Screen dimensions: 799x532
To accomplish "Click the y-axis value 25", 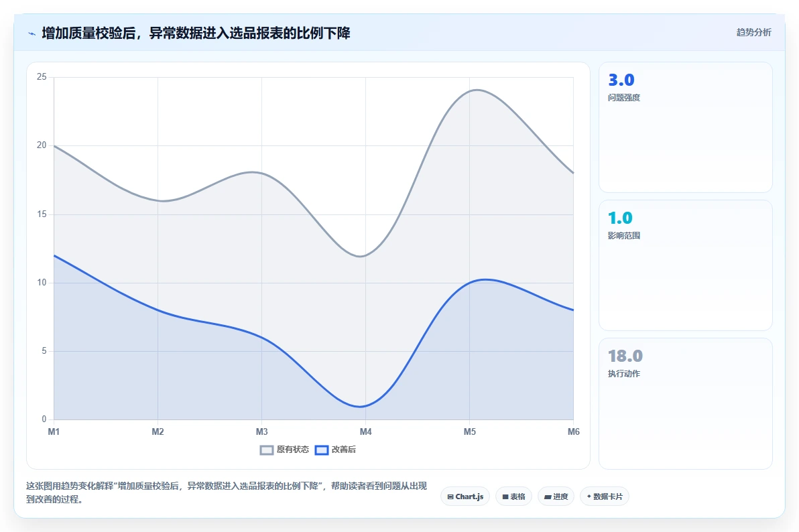I will coord(42,77).
